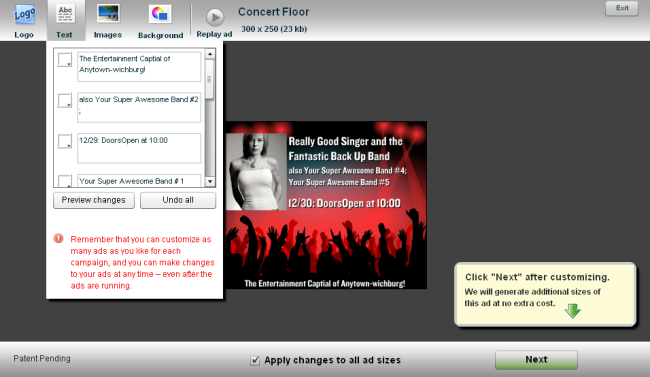Open style box beside 'Super Awesome Band # 1'

tap(65, 180)
